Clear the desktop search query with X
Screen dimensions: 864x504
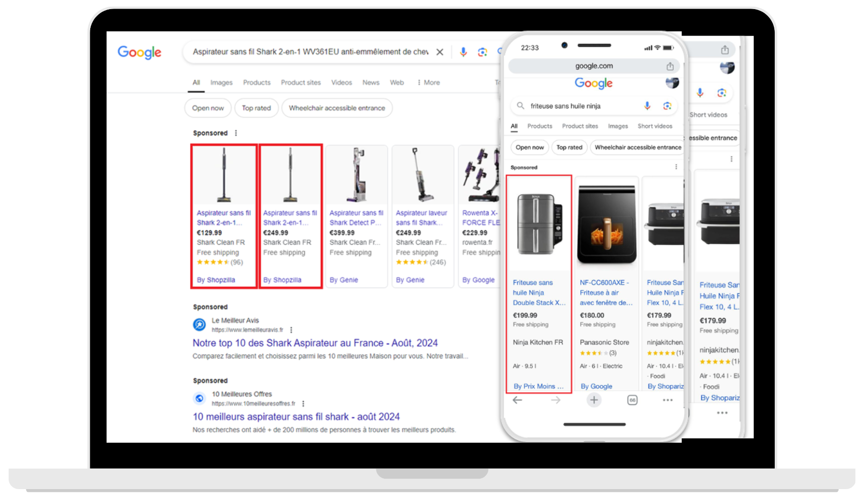click(440, 52)
